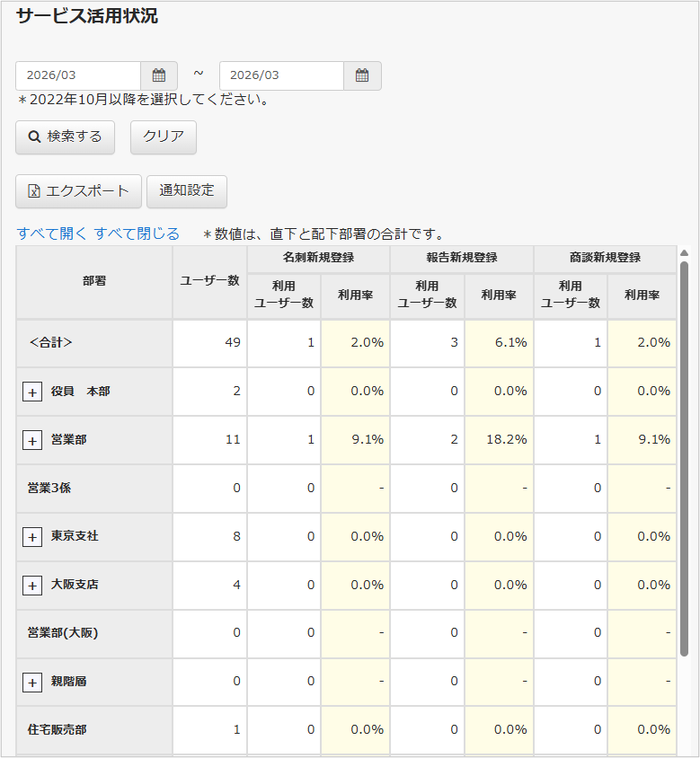700x758 pixels.
Task: Click the end month input field
Action: coord(281,75)
